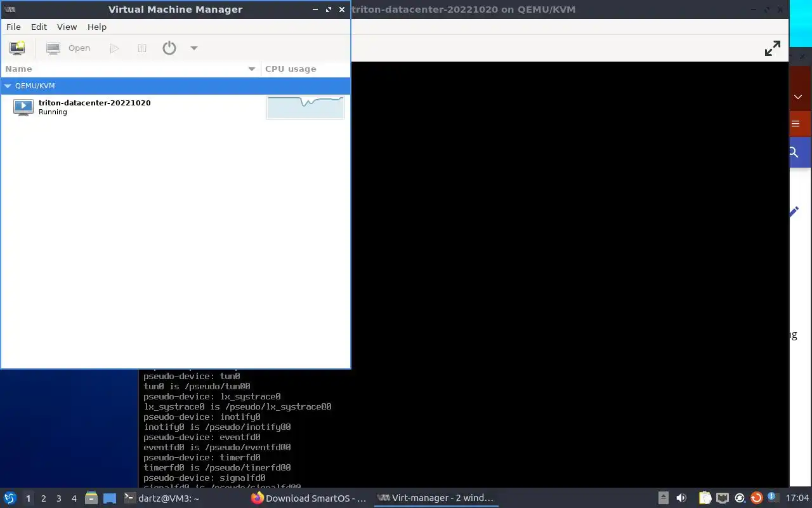Image resolution: width=812 pixels, height=508 pixels.
Task: Click 'lx_systrace0 is /pseudo/lx_systrace@0' console line
Action: 237,406
